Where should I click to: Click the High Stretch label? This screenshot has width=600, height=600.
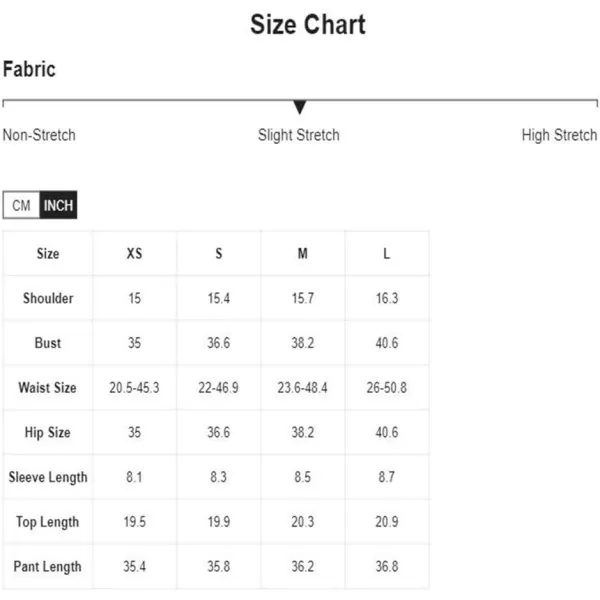(x=559, y=135)
